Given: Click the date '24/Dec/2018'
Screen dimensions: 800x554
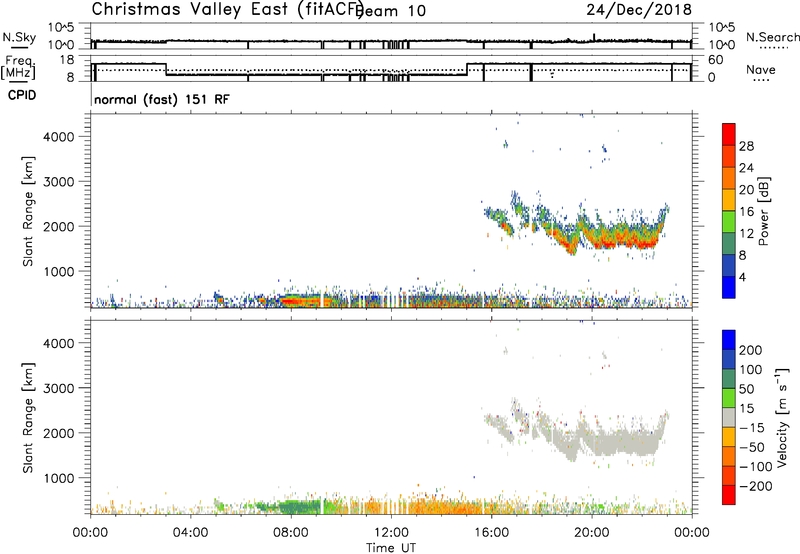Looking at the screenshot, I should (639, 9).
